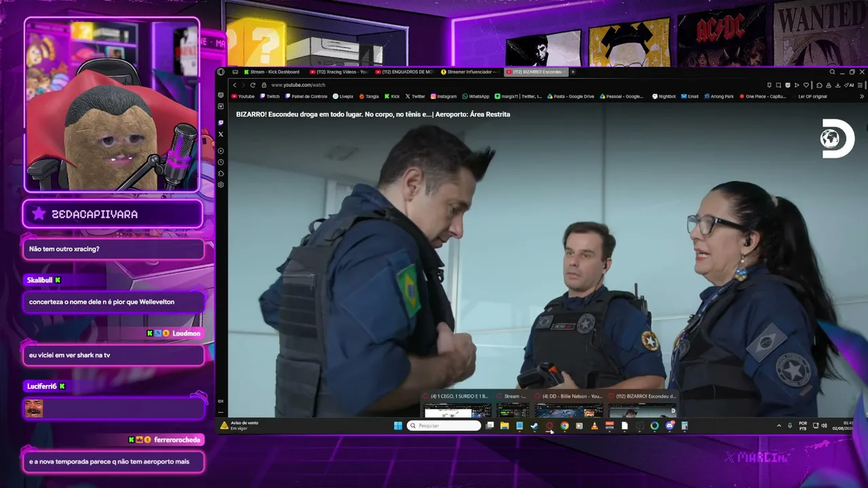The width and height of the screenshot is (868, 488).
Task: Click the Discovery channel logo watermark
Action: tap(837, 139)
